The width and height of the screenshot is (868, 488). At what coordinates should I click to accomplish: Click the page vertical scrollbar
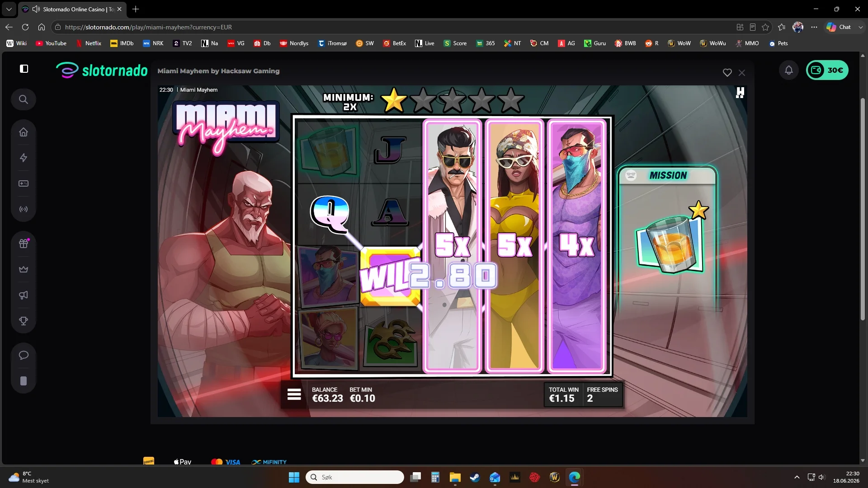click(863, 209)
